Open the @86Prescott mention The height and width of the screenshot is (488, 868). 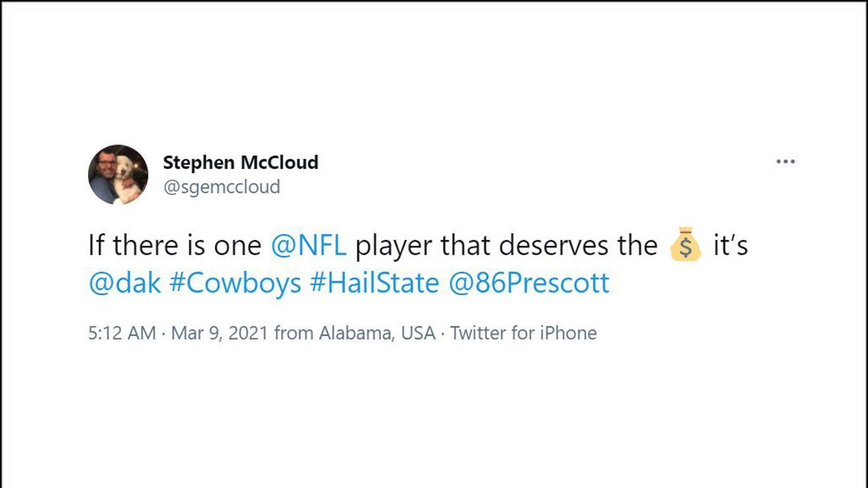point(529,283)
